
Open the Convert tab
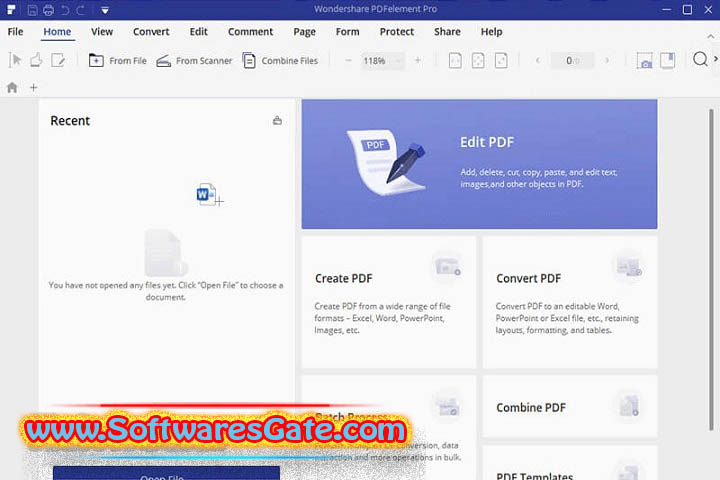pos(151,32)
